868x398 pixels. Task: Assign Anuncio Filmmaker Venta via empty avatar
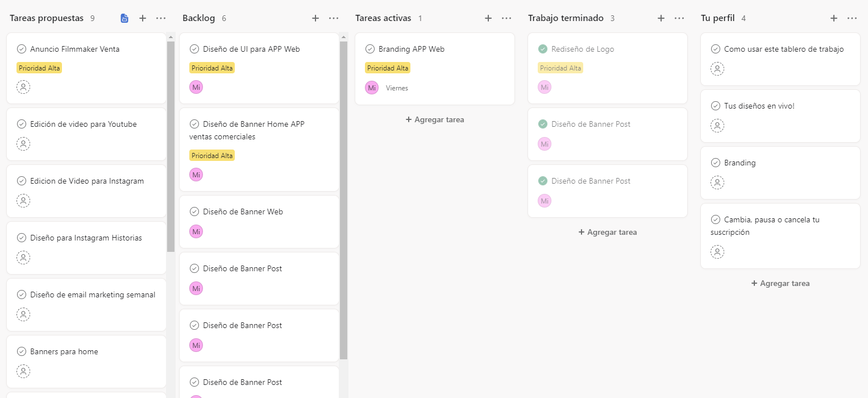[23, 87]
